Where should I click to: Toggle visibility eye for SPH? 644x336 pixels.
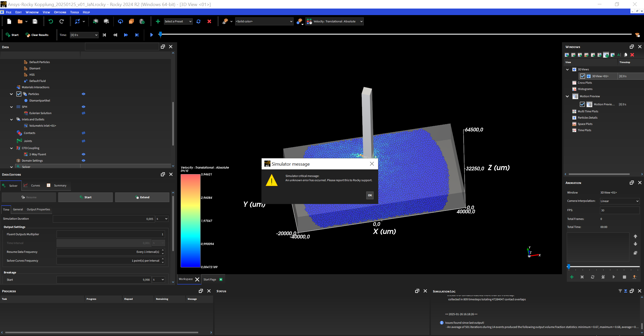pos(84,107)
